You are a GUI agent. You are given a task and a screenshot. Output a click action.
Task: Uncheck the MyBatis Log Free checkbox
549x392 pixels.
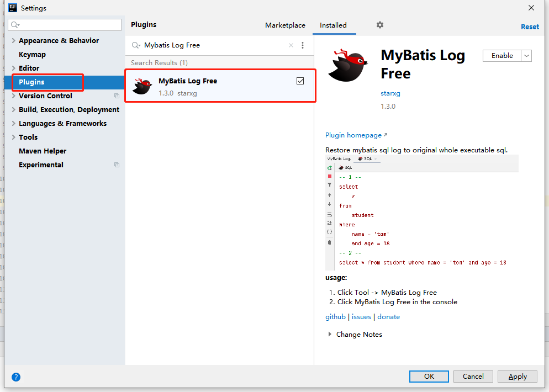pos(300,81)
